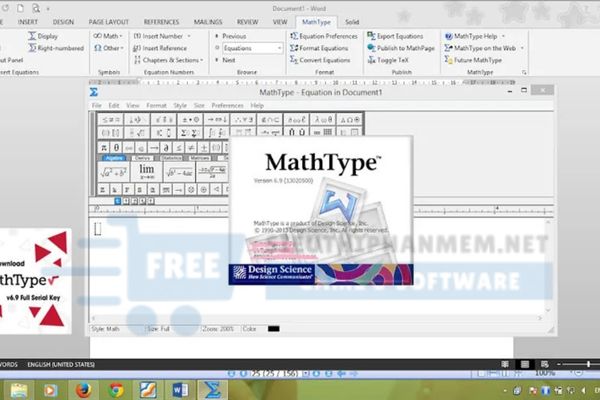Switch to the VIEW ribbon tab

(280, 22)
